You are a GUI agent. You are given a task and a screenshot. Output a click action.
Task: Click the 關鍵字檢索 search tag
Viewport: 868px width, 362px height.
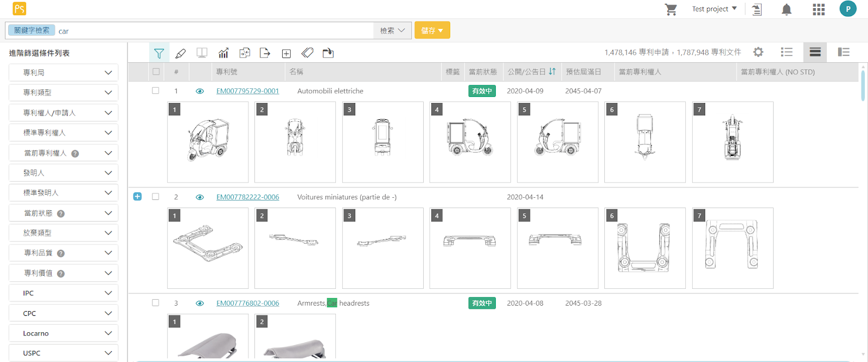click(x=31, y=30)
